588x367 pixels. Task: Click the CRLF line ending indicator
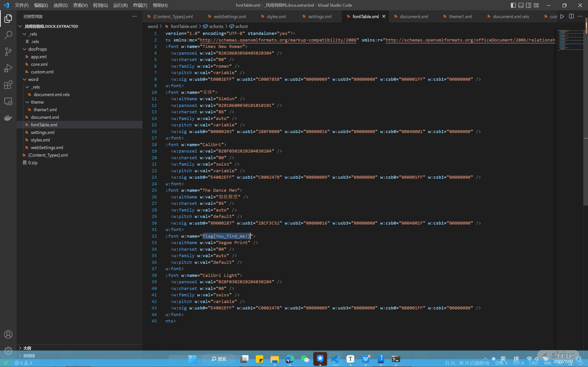[x=534, y=363]
